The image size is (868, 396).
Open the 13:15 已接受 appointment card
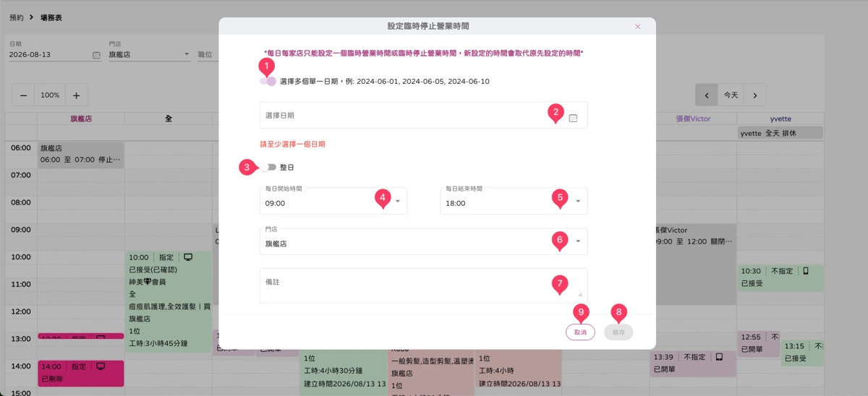pos(802,353)
